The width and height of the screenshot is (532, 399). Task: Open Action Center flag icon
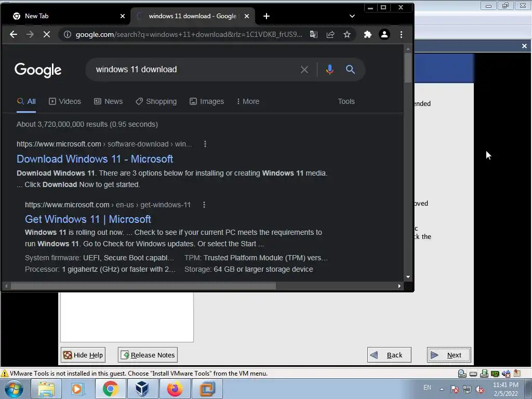[454, 389]
